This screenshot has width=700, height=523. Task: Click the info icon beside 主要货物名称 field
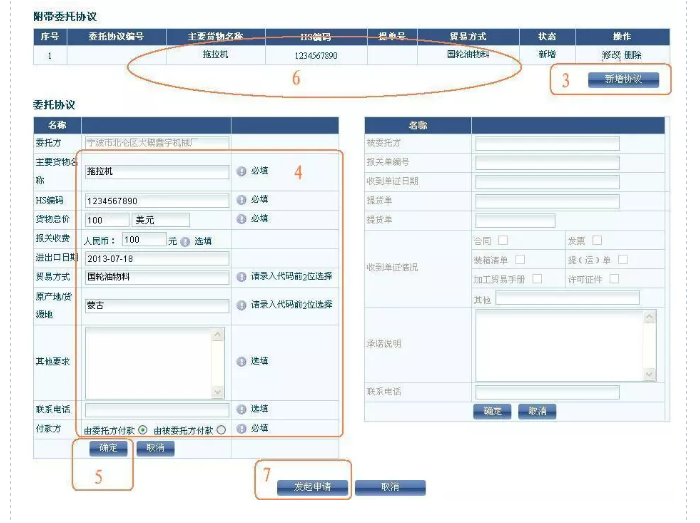tap(241, 171)
